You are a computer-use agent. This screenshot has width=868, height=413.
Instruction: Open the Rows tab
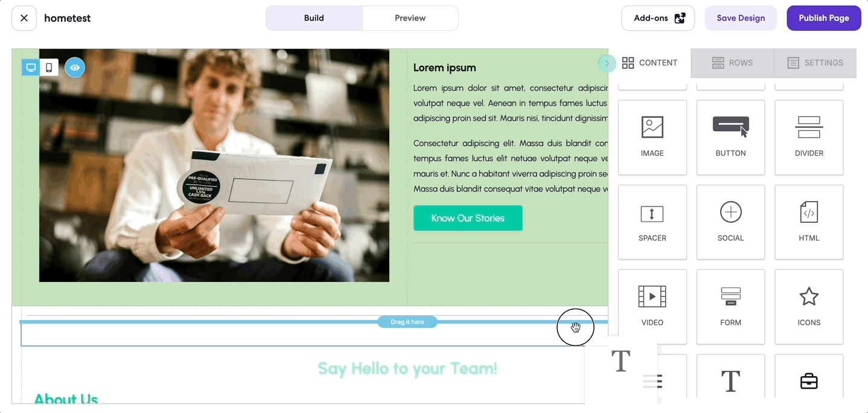coord(732,63)
